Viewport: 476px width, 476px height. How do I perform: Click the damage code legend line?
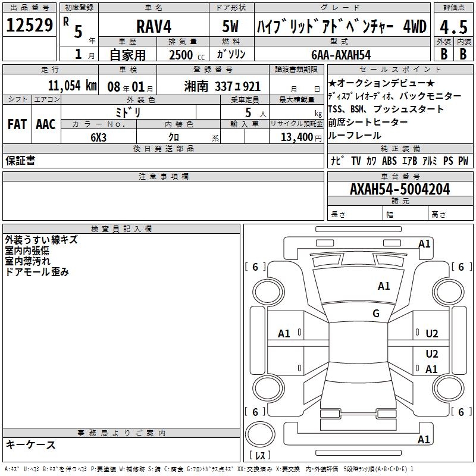(x=209, y=469)
